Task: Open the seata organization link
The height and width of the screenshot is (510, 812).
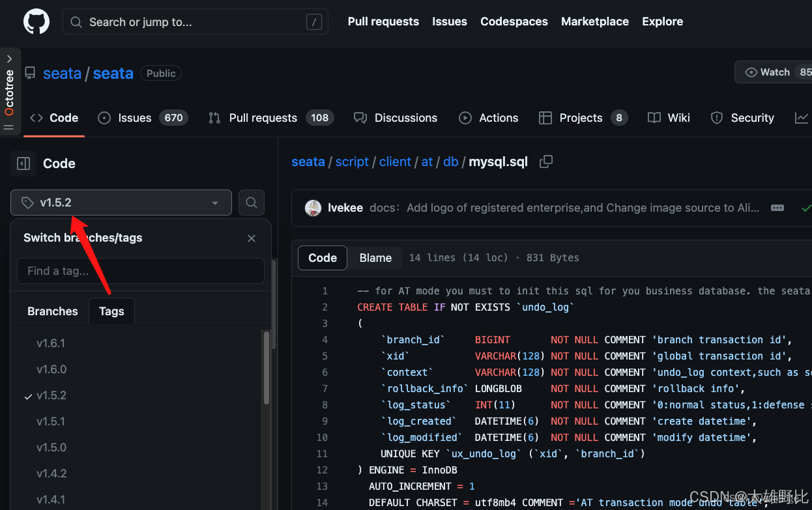Action: coord(62,74)
